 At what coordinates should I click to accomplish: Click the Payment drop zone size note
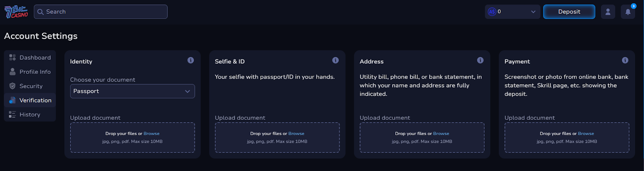[567, 142]
